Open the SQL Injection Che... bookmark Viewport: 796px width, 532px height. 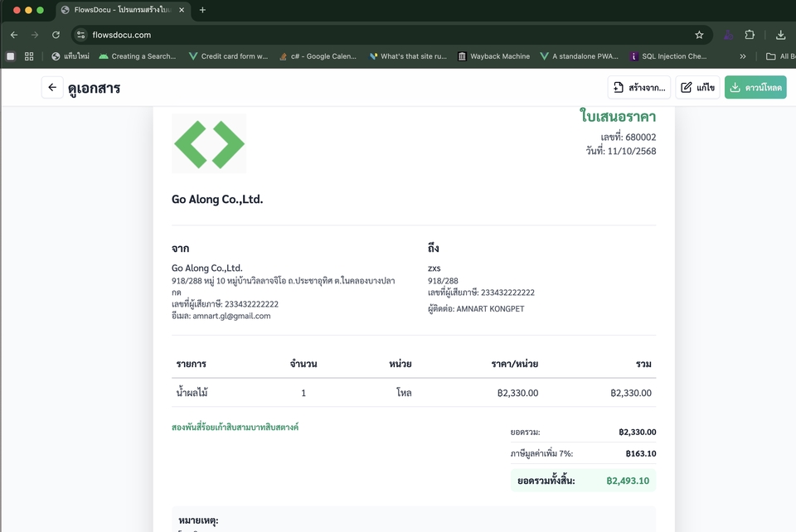667,56
